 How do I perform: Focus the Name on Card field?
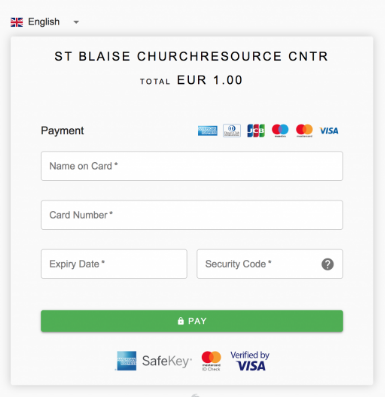192,166
